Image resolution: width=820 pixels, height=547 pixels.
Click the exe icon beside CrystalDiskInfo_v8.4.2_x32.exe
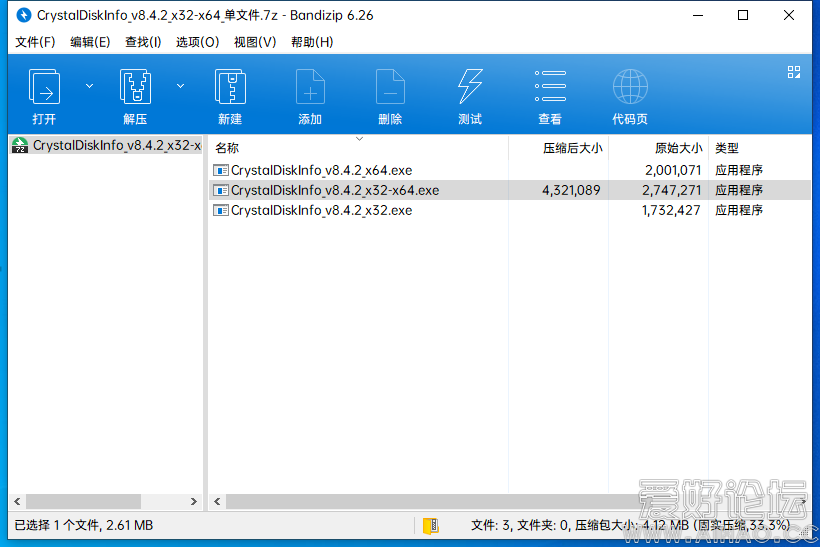[x=221, y=210]
